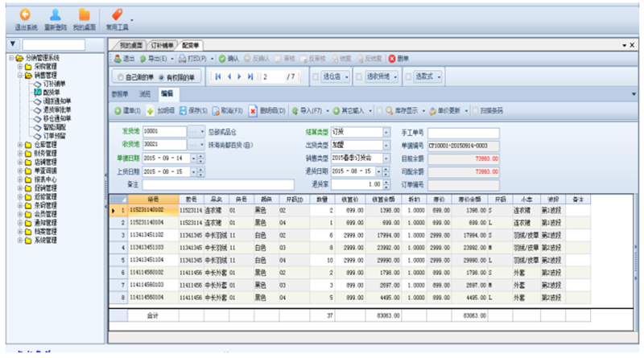
Task: Select the 自己测的单 radio button
Action: click(x=120, y=77)
